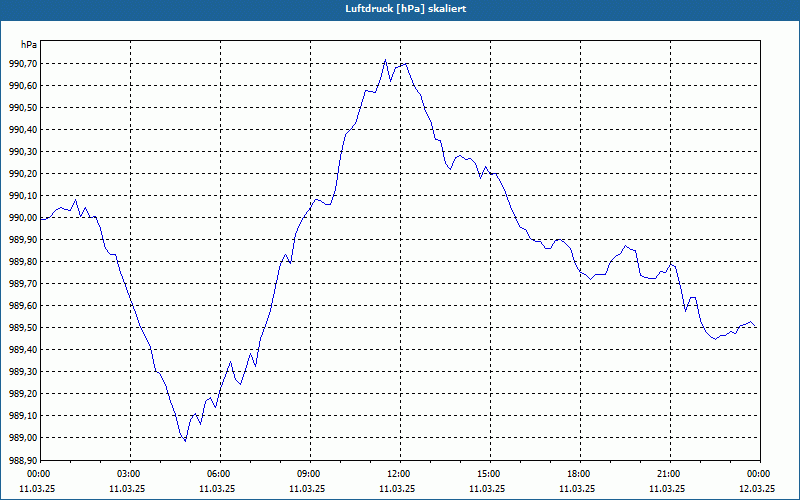Screen dimensions: 800x500
Task: Select the 990,70 y-axis value
Action: click(x=23, y=64)
